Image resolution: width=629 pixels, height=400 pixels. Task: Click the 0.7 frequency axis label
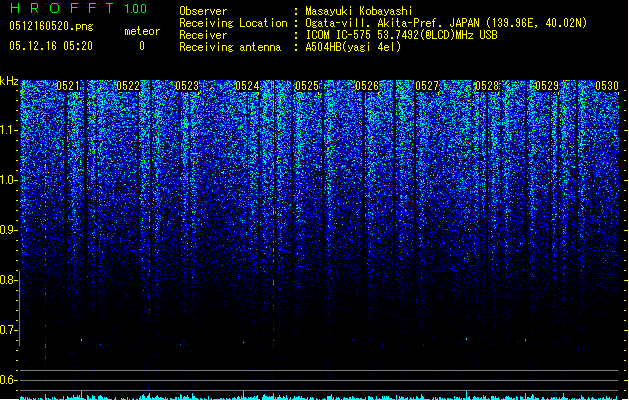coord(9,330)
